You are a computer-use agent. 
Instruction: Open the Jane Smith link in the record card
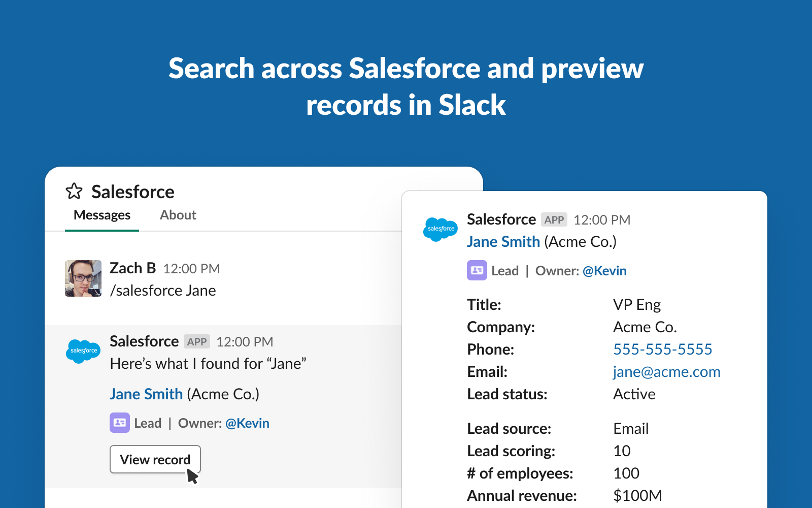[x=503, y=242]
